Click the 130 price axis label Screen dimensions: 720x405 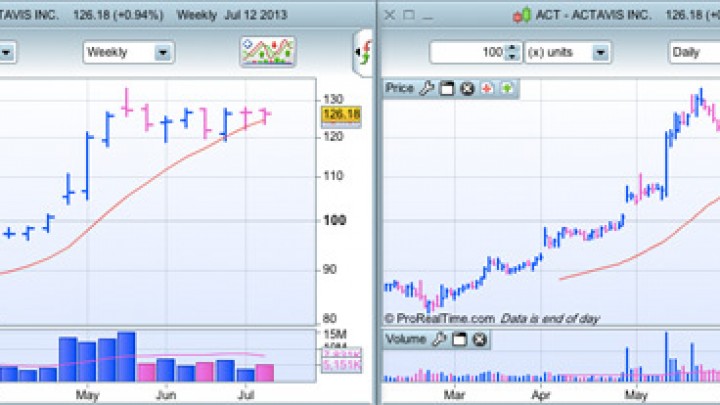[x=333, y=99]
